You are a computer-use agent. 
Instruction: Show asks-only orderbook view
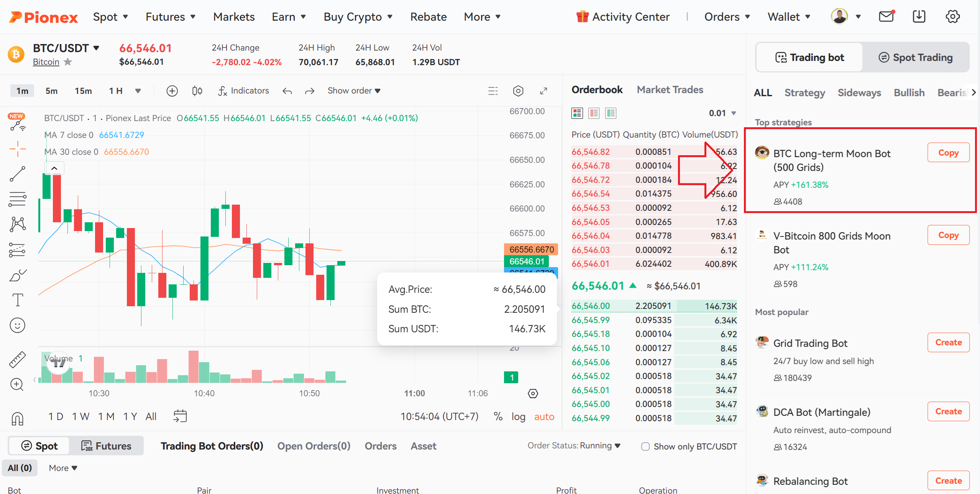(594, 113)
